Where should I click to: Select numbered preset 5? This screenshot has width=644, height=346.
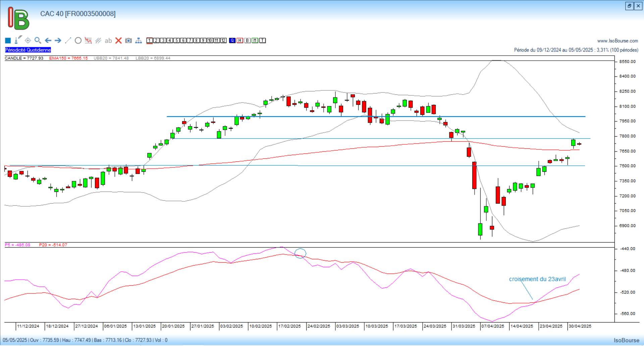click(176, 41)
